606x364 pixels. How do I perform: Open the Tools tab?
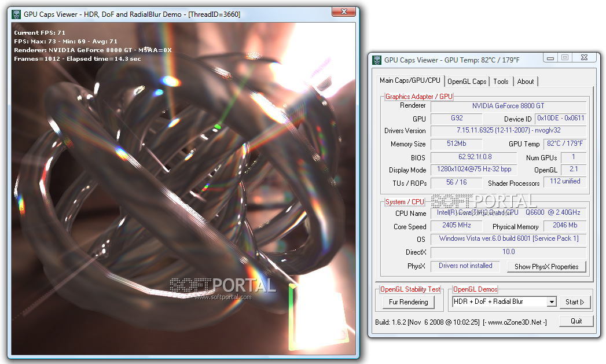[x=501, y=82]
